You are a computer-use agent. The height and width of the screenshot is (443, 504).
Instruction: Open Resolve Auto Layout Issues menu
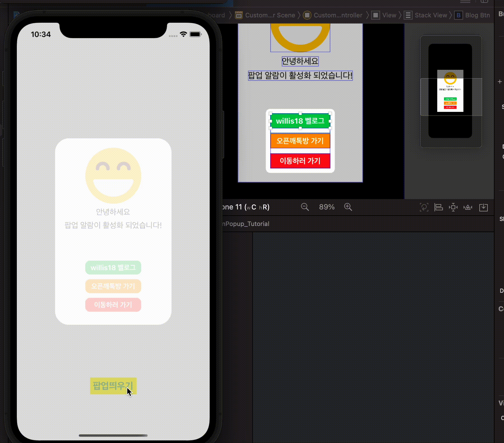click(468, 207)
